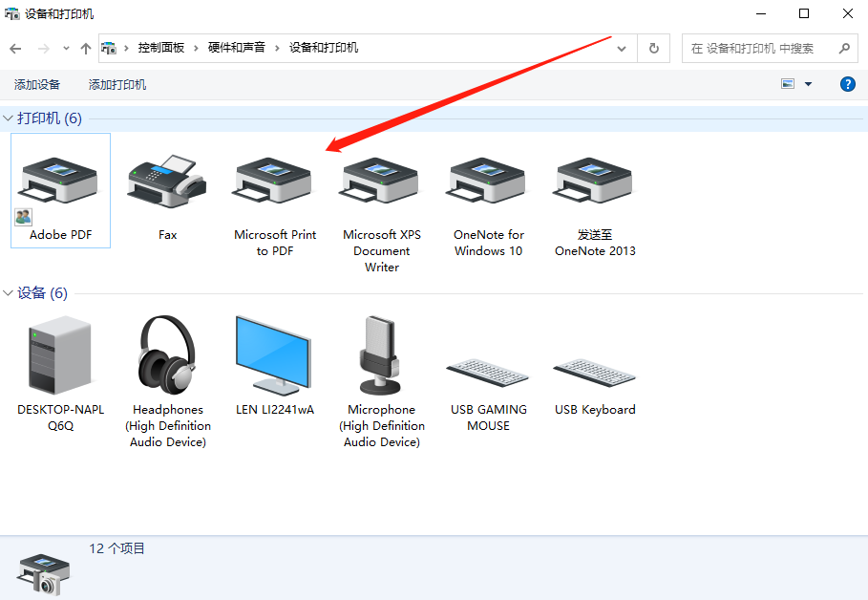Select the Headphones audio device

(x=167, y=355)
